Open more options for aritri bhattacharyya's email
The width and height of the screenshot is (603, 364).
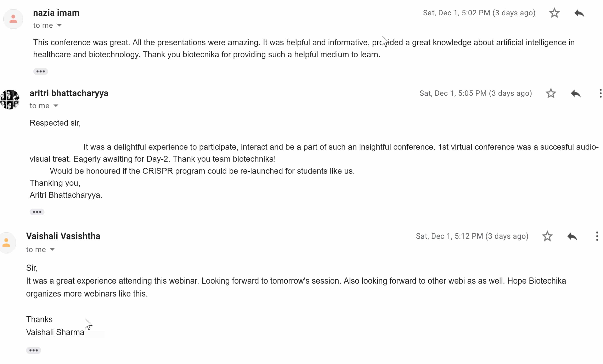pos(600,93)
